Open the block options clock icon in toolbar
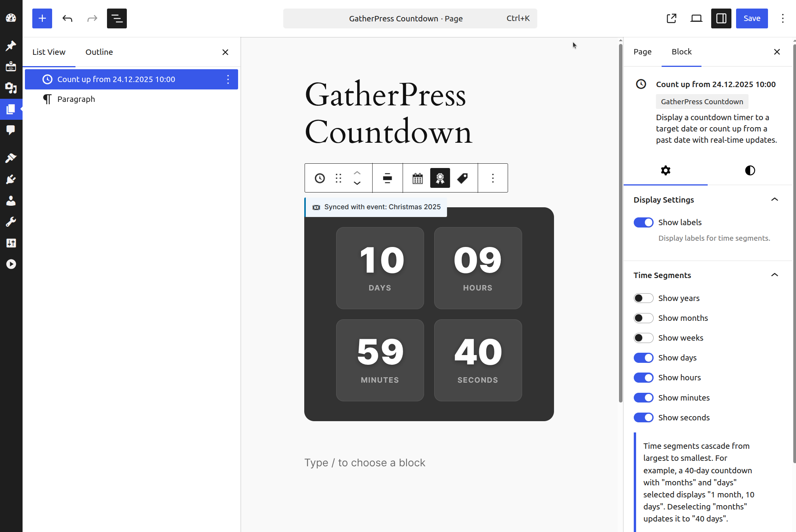The width and height of the screenshot is (796, 532). 319,178
